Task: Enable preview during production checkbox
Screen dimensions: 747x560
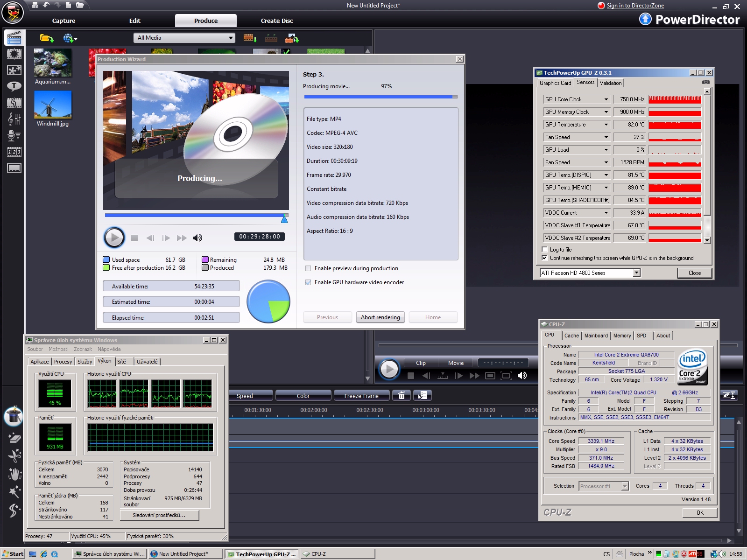Action: click(308, 268)
